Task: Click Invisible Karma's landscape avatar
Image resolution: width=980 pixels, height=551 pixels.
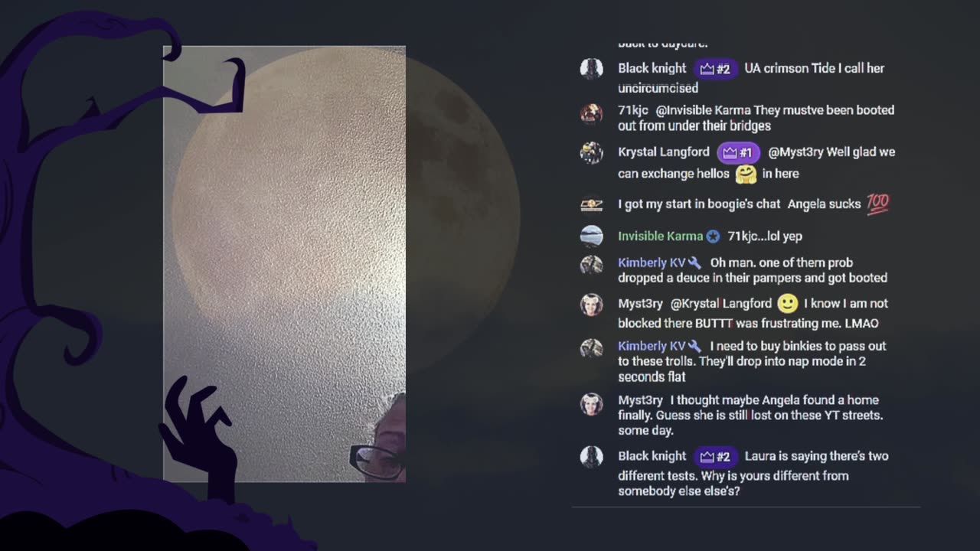Action: coord(591,236)
